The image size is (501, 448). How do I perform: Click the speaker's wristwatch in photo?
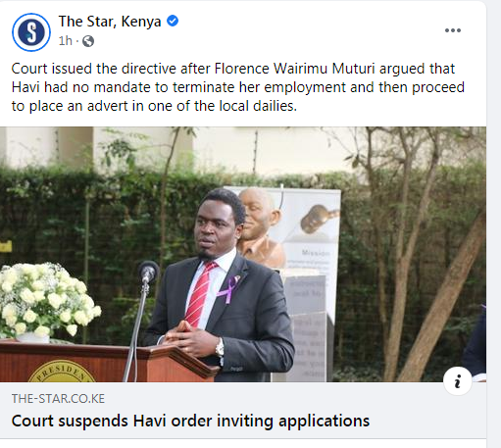[x=220, y=348]
